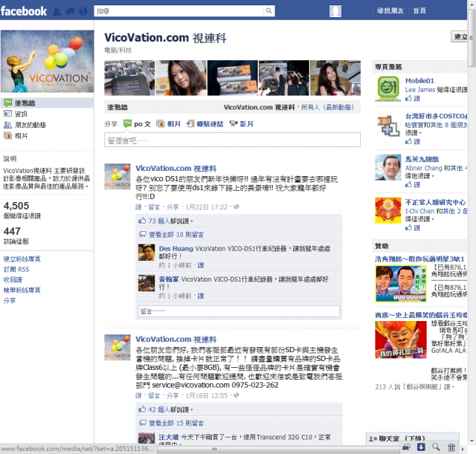
Task: Click the trash icon in status bar
Action: [451, 447]
